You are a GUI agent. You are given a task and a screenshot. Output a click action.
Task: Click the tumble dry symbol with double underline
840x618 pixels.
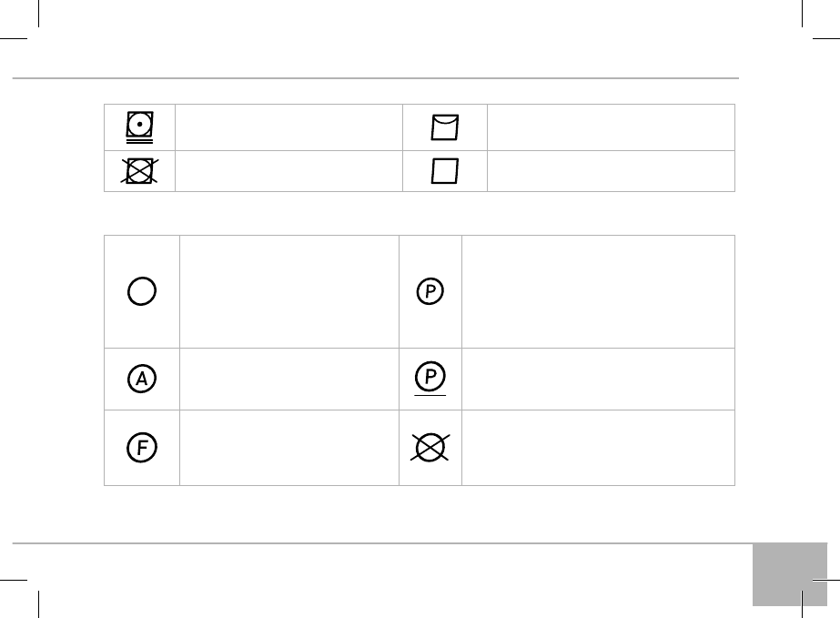140,127
